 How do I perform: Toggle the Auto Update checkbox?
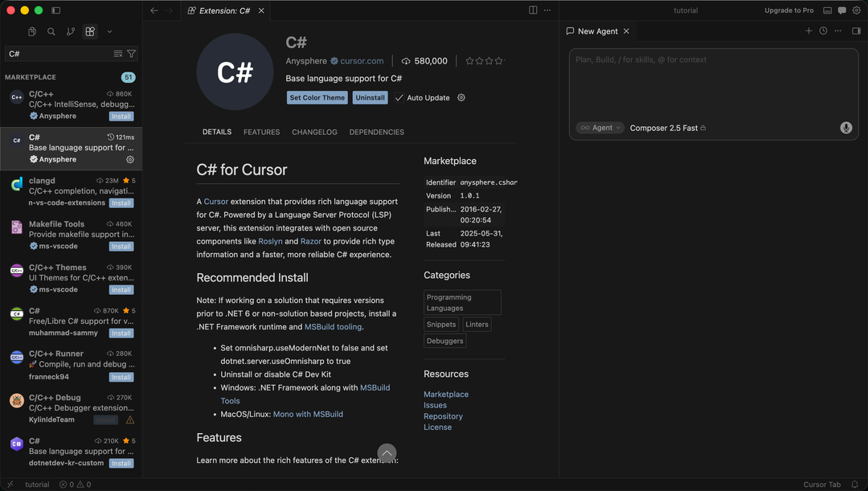pos(399,97)
